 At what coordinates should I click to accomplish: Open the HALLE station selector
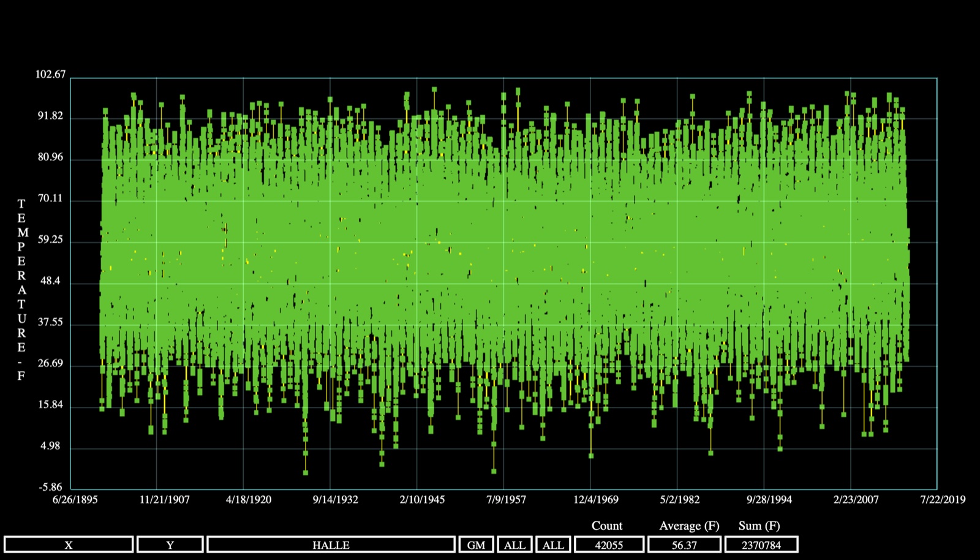[331, 545]
